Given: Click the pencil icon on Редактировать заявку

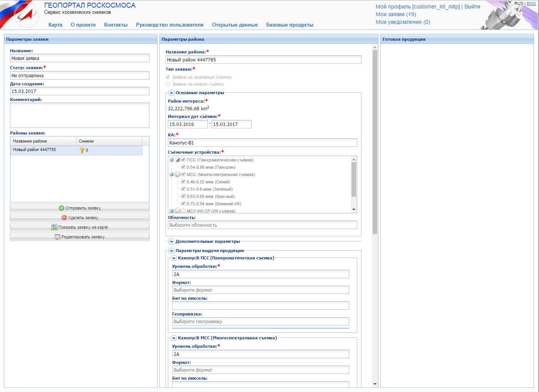Looking at the screenshot, I should click(x=58, y=237).
